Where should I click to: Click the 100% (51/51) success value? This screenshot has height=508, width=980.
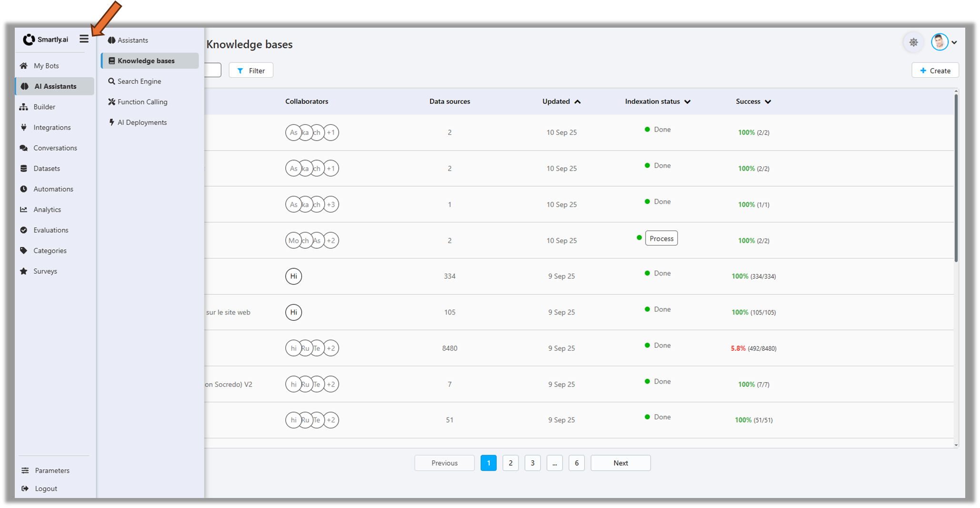(753, 420)
